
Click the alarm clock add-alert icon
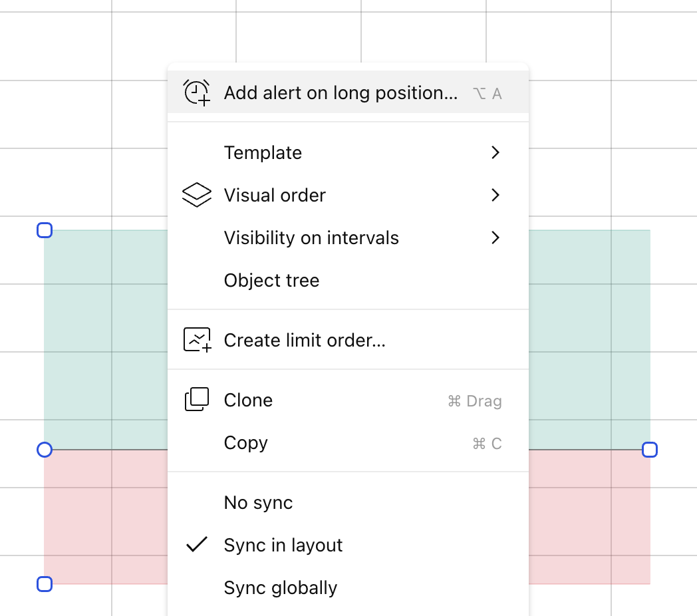(x=196, y=93)
